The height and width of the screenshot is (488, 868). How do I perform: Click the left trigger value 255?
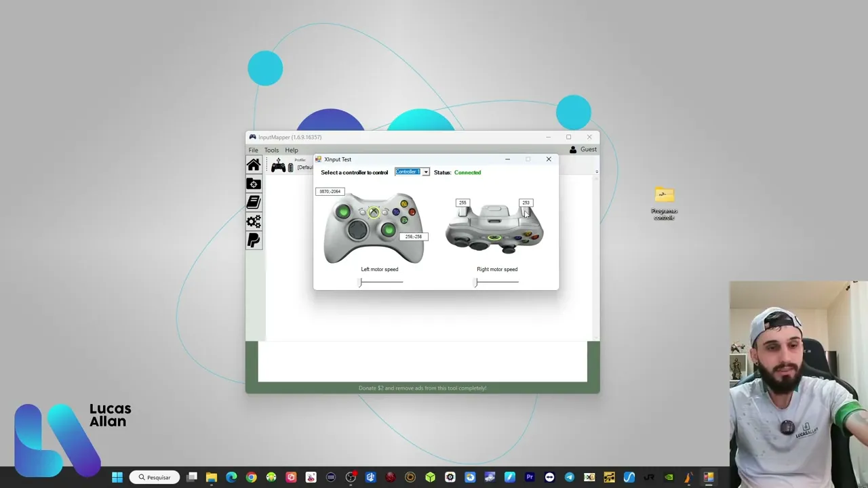coord(462,203)
